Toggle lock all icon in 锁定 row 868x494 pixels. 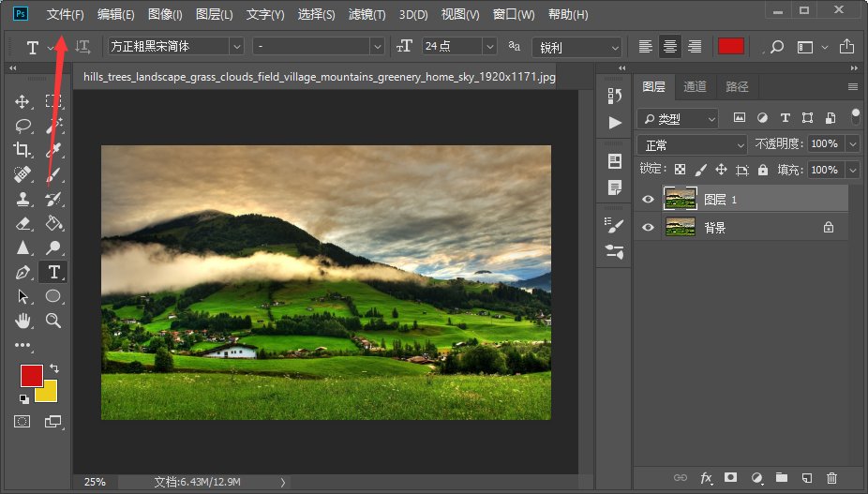763,170
